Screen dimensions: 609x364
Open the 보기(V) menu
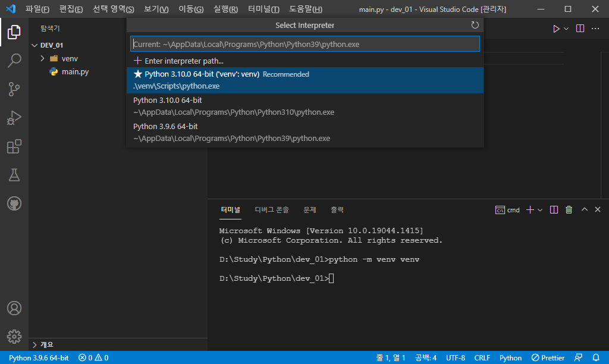coord(156,9)
